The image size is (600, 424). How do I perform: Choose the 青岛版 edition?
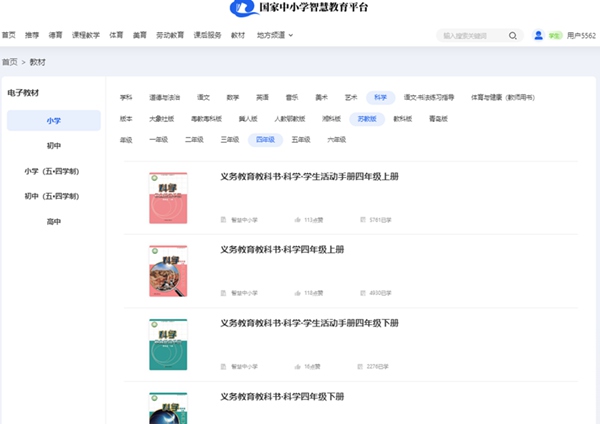coord(439,119)
